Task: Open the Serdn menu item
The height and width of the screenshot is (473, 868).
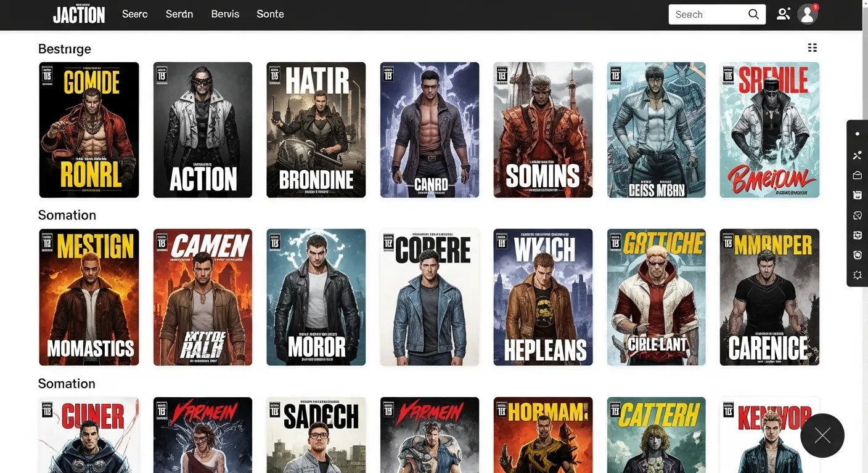Action: (179, 14)
